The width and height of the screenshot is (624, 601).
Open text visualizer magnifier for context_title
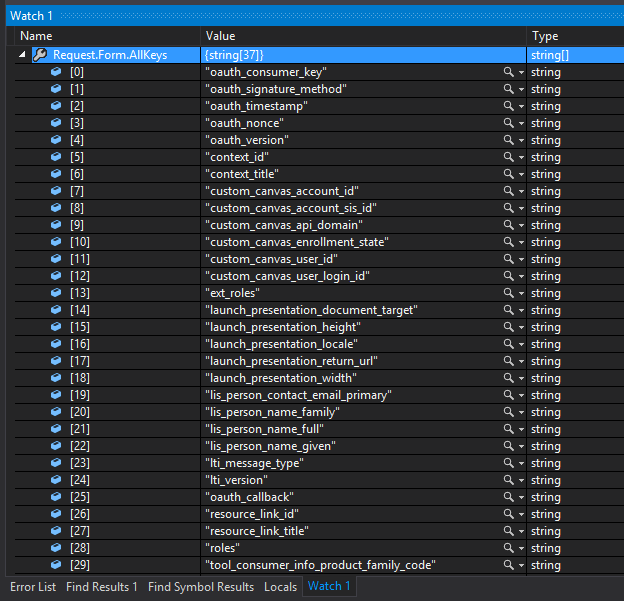click(x=508, y=174)
